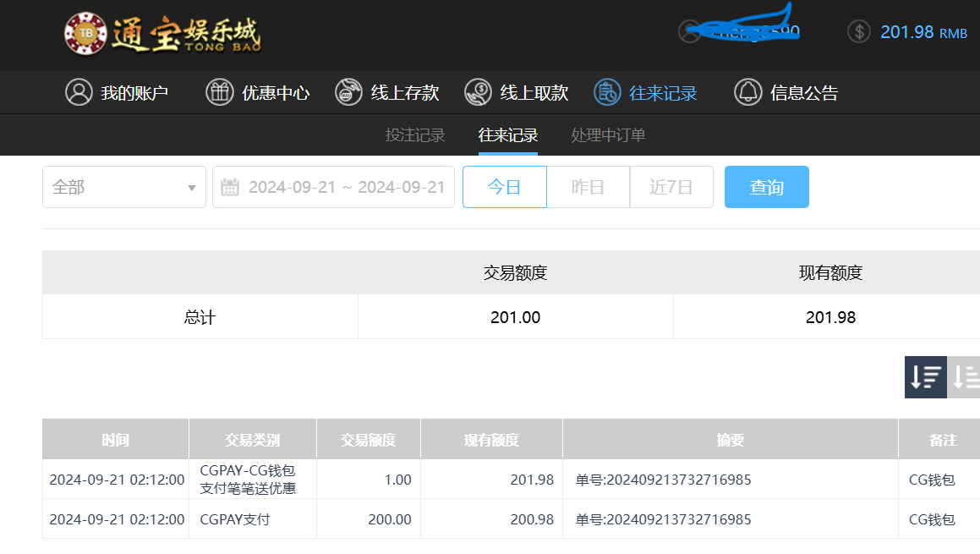
Task: Select the 近7日 quick filter button
Action: tap(671, 187)
